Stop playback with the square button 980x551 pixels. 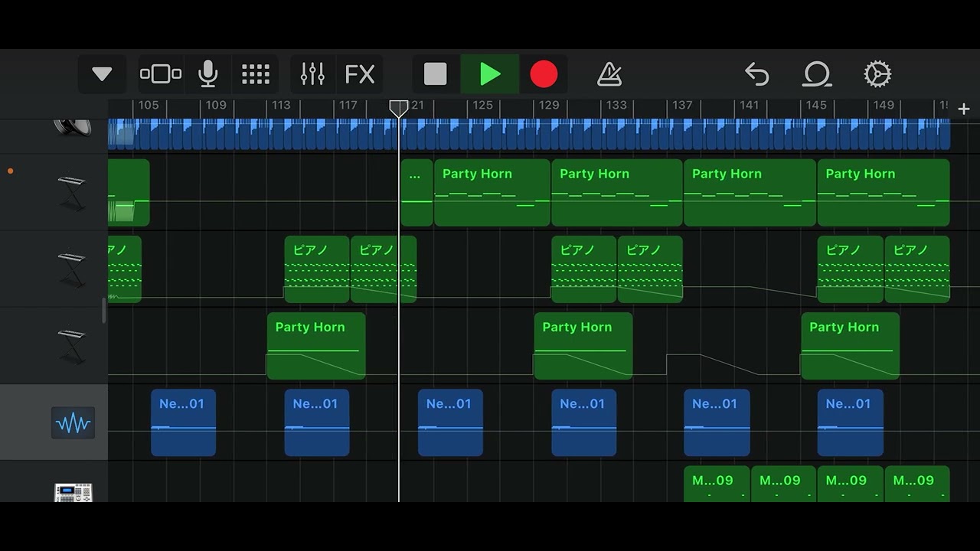(x=436, y=74)
